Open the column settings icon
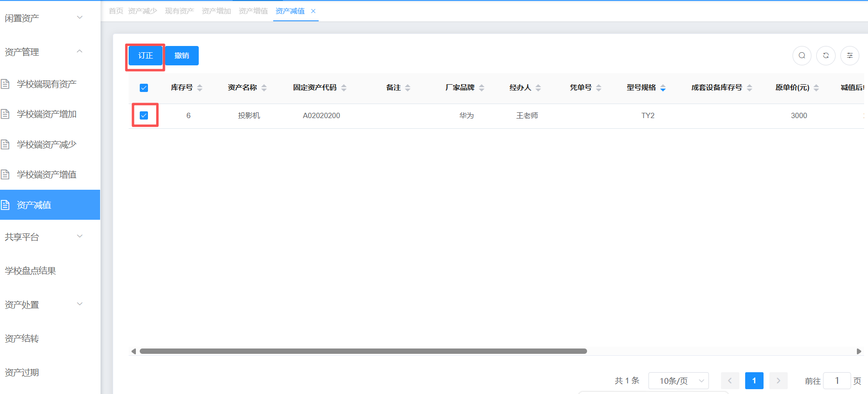 [x=850, y=56]
